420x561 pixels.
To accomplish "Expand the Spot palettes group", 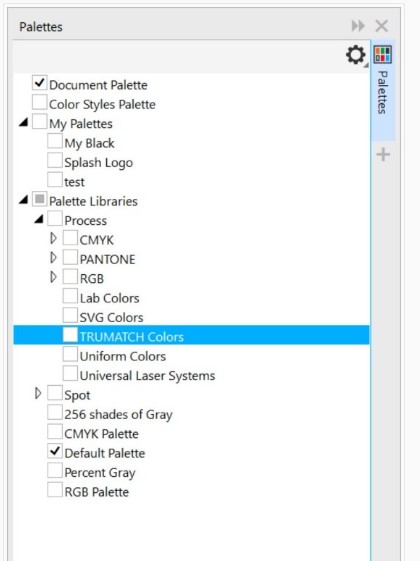I will [x=38, y=393].
